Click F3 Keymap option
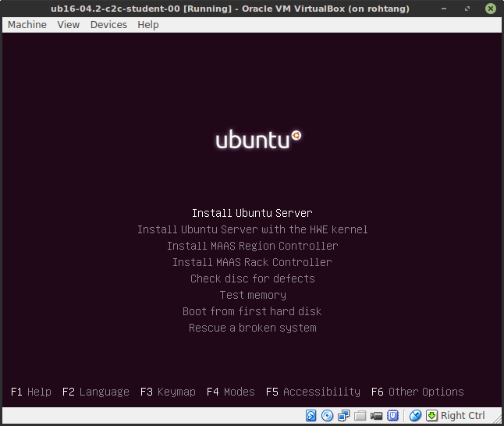504x426 pixels. [x=168, y=392]
